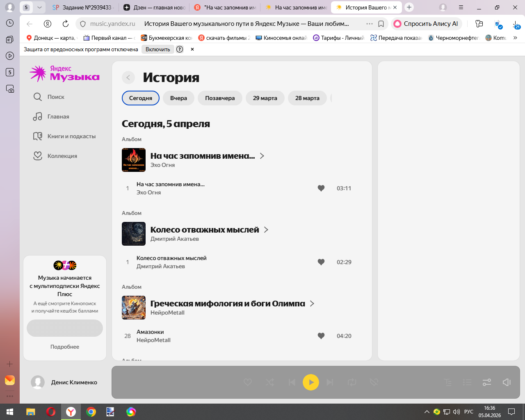This screenshot has width=525, height=420.
Task: Skip to the next track
Action: (x=330, y=382)
